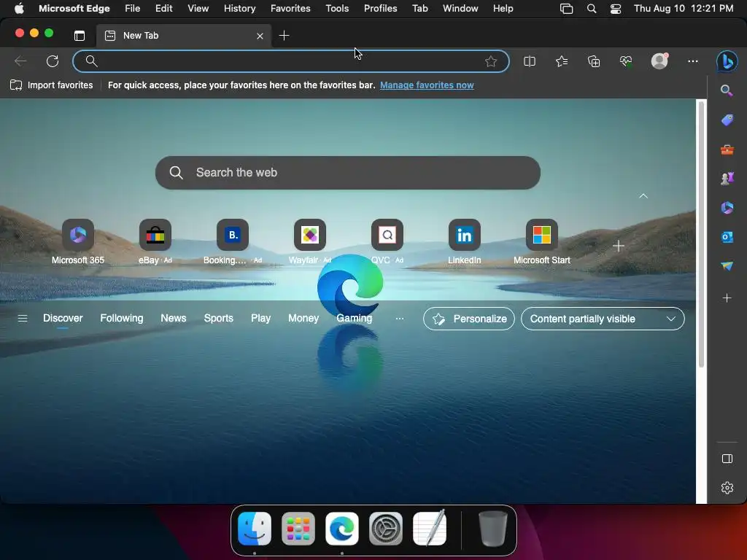747x560 pixels.
Task: Switch to the News feed tab
Action: click(x=174, y=318)
